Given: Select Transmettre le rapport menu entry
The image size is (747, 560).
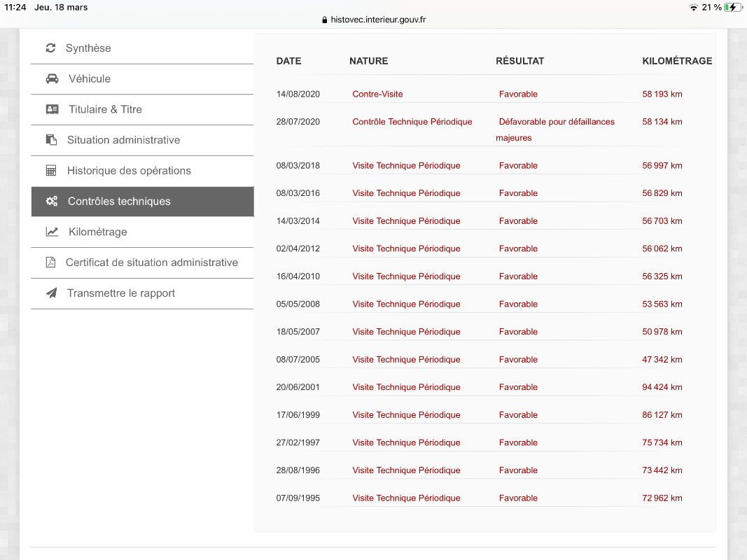Looking at the screenshot, I should click(121, 293).
